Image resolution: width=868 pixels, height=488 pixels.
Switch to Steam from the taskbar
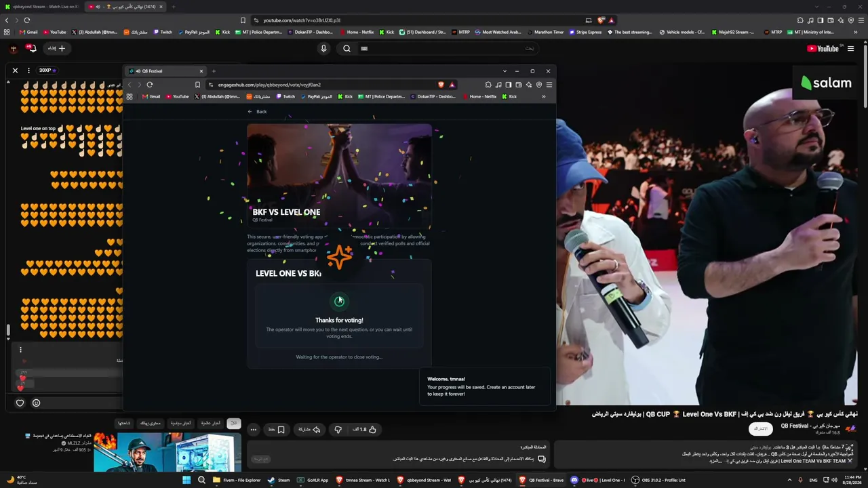click(279, 480)
